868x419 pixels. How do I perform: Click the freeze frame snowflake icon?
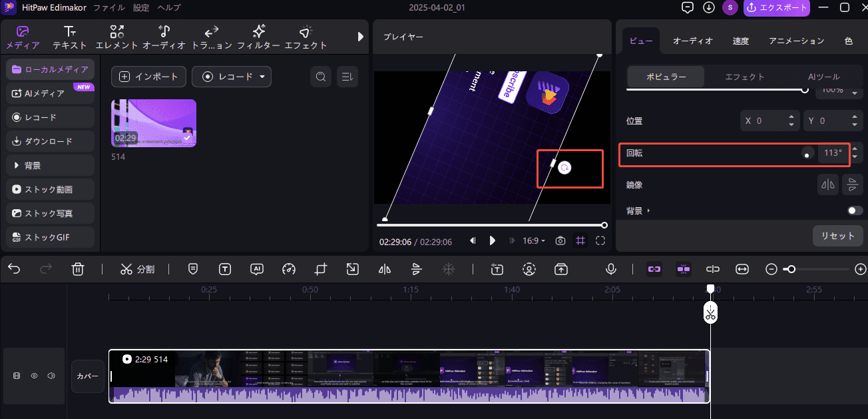449,269
